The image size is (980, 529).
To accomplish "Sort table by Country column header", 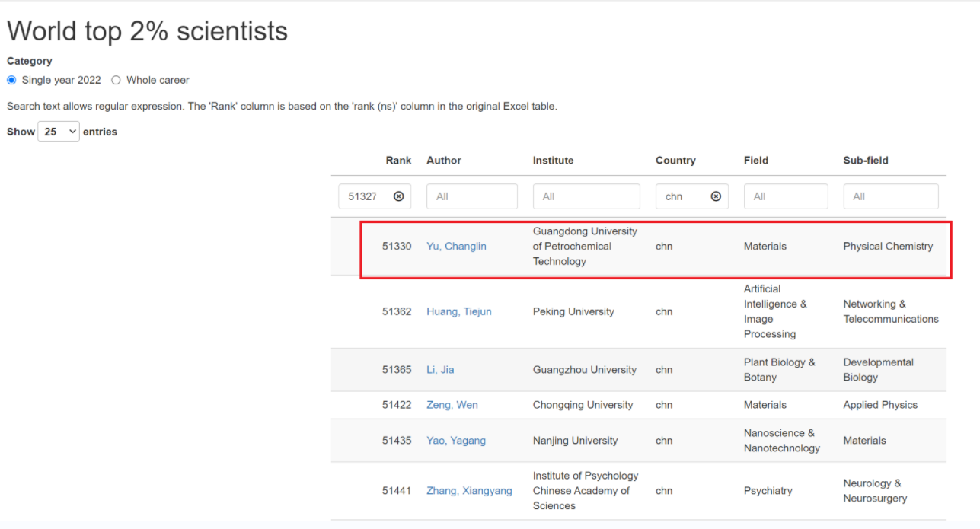I will point(675,161).
